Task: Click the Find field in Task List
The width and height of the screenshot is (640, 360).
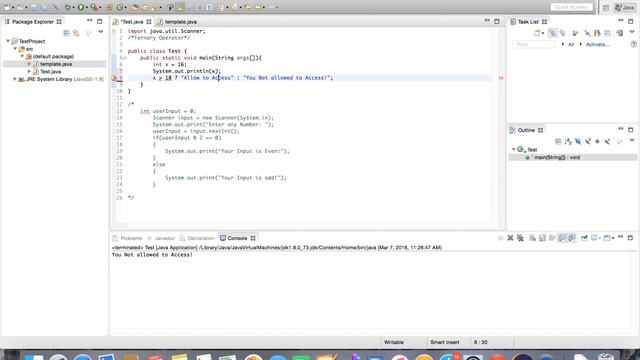Action: click(x=533, y=44)
